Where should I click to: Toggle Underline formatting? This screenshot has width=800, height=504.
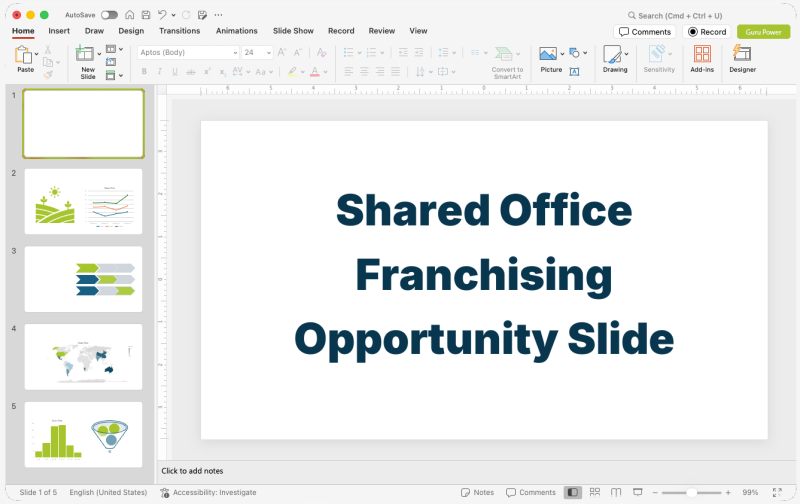click(x=174, y=71)
